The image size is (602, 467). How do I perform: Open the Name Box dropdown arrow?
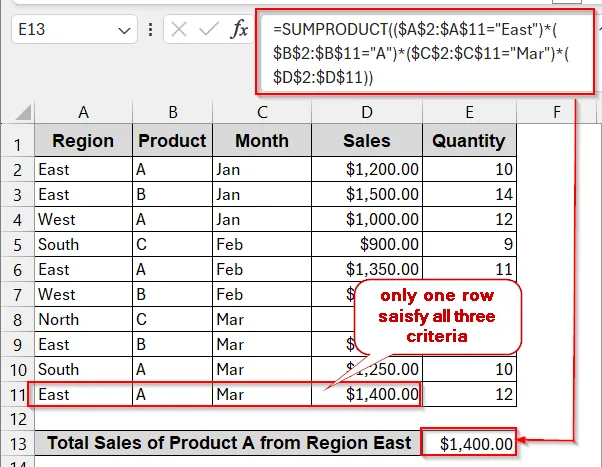[x=124, y=30]
